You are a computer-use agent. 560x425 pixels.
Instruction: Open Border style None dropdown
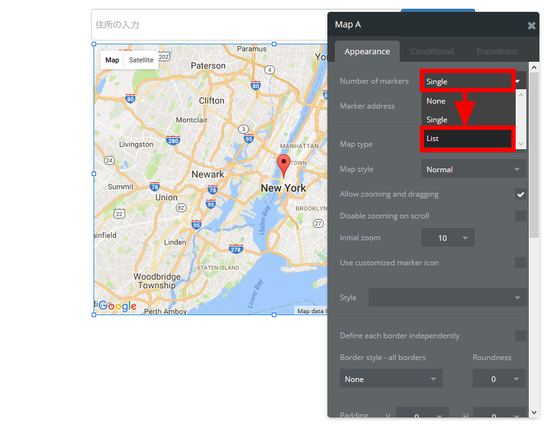tap(391, 379)
